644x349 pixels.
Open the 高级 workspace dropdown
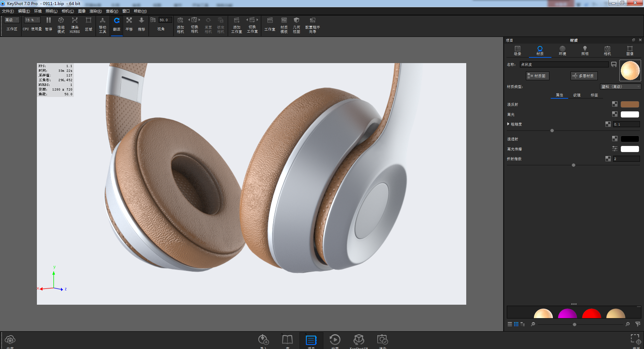click(x=12, y=20)
